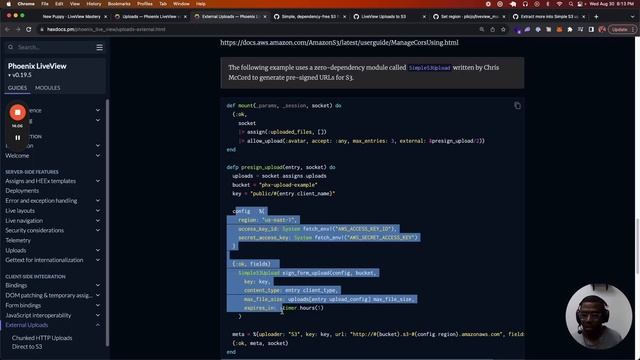Click the sidebar scrollbar

coord(107,222)
